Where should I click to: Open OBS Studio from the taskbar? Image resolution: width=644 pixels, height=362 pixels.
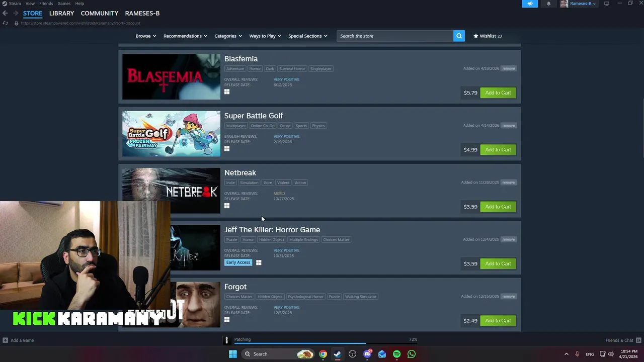click(352, 354)
